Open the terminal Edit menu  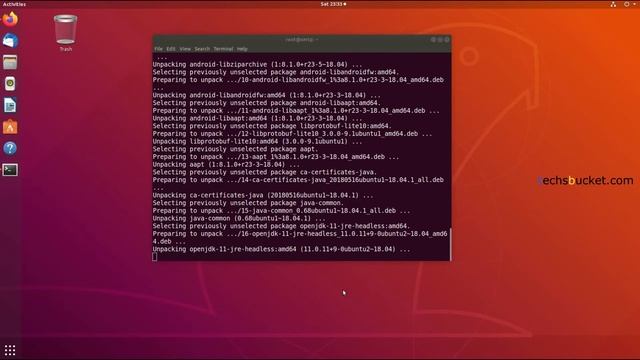171,49
